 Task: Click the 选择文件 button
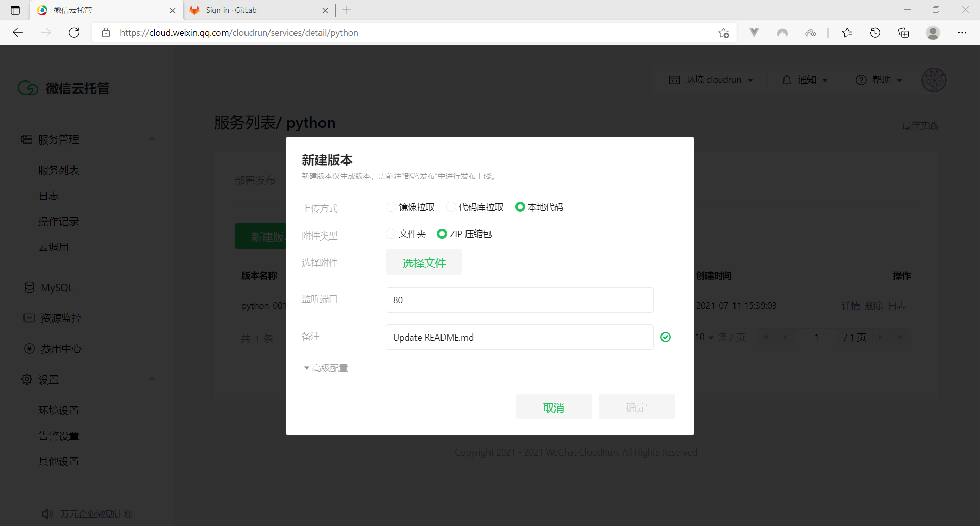pos(424,262)
